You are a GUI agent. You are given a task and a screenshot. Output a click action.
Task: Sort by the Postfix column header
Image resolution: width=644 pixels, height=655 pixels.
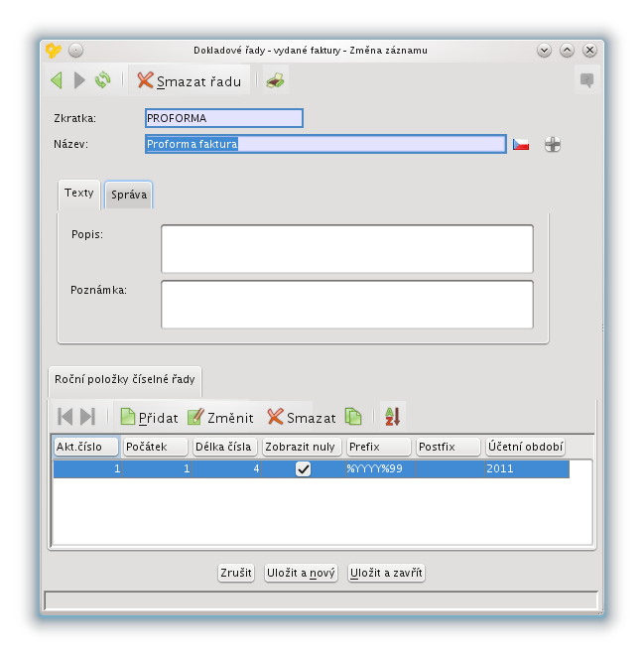449,447
